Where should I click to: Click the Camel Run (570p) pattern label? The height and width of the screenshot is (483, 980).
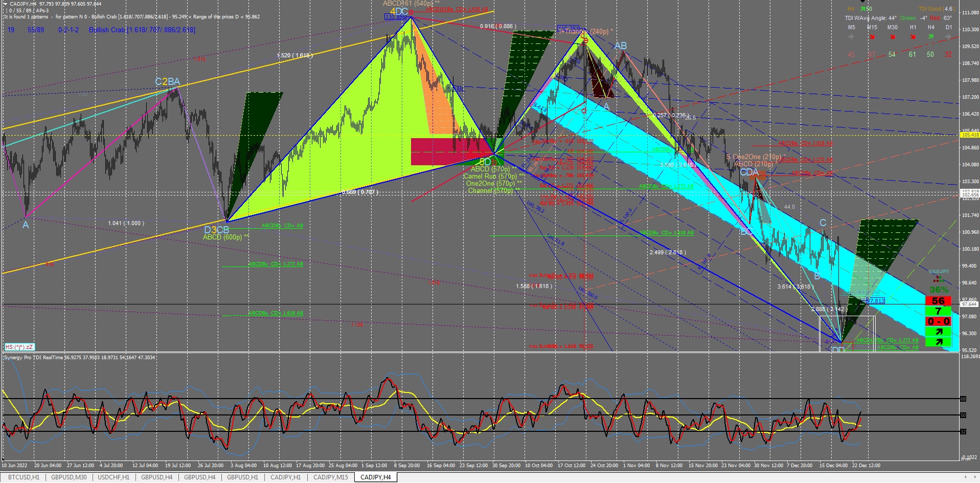click(x=493, y=176)
